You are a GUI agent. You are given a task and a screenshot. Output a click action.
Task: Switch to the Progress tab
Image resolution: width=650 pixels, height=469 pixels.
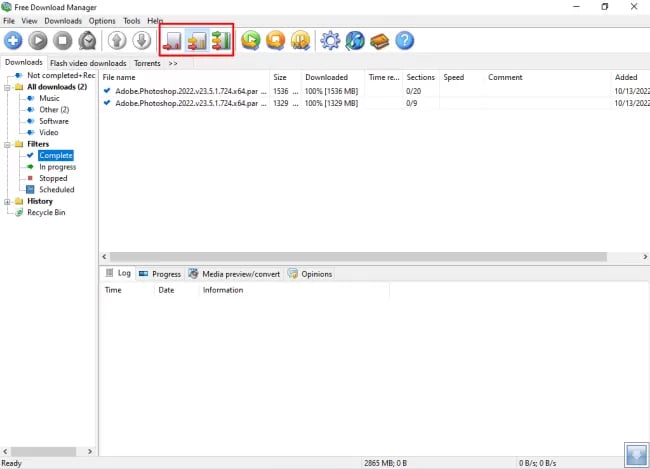tap(160, 274)
